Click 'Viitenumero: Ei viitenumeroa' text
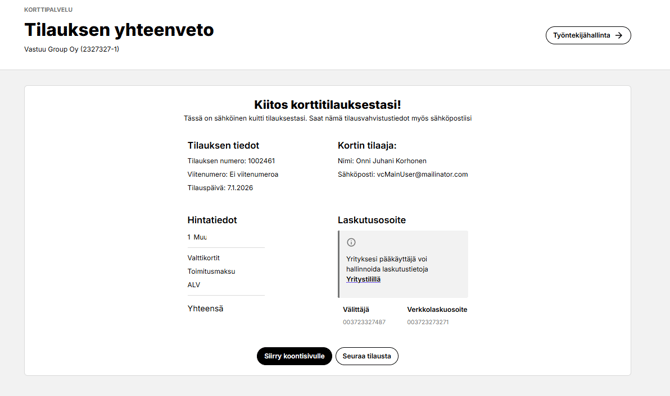Screen dimensions: 670x396 233,174
